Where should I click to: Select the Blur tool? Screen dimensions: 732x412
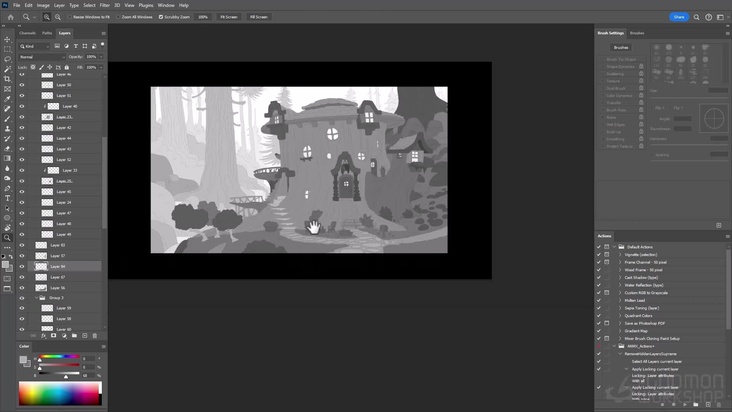7,168
